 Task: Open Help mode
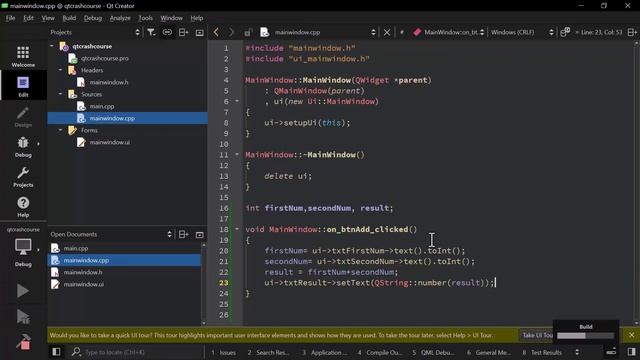23,207
